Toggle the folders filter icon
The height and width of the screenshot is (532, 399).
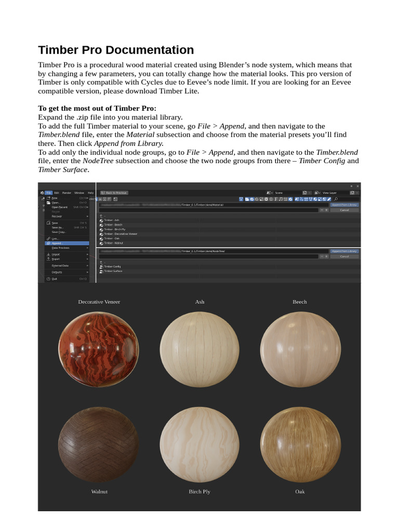pos(247,199)
